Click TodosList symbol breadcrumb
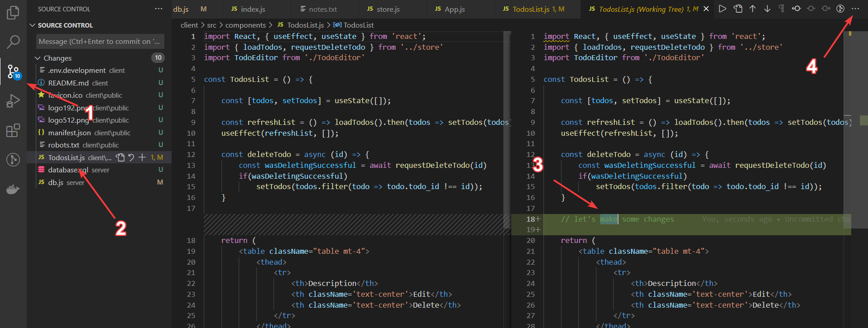 (x=354, y=25)
